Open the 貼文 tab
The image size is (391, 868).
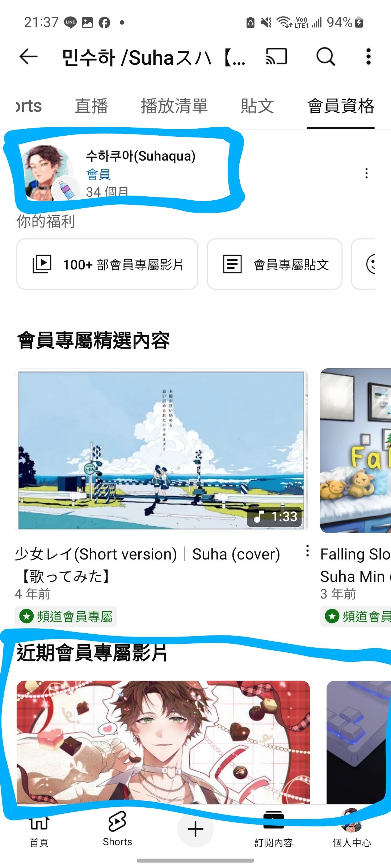257,106
